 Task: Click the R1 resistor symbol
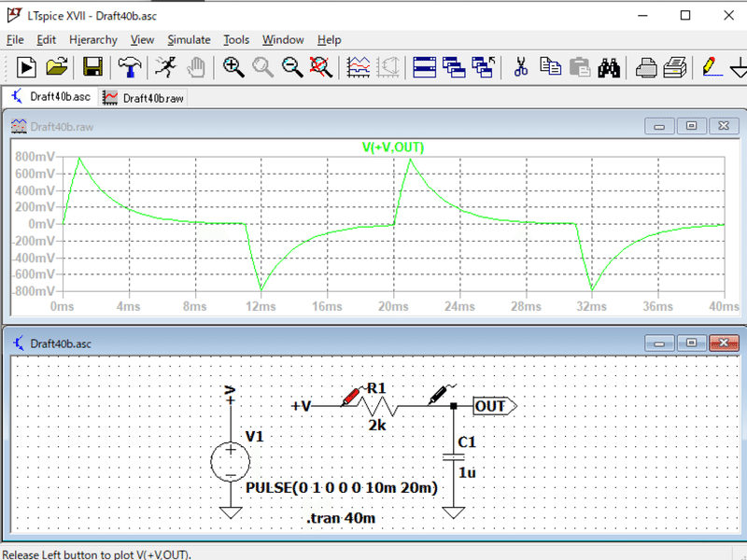point(377,406)
